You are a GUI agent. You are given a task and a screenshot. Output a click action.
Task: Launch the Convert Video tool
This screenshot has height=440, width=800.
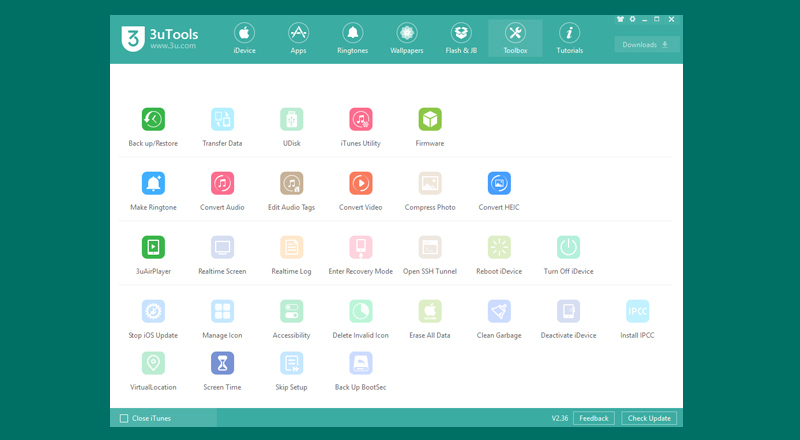tap(360, 184)
